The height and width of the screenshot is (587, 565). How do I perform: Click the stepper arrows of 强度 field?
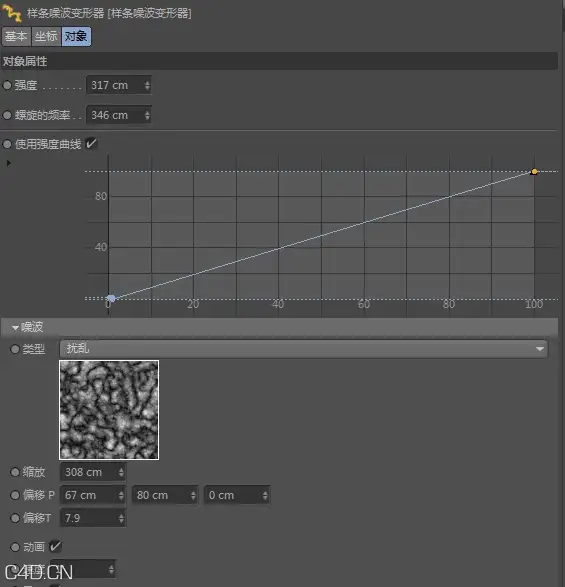click(x=148, y=85)
